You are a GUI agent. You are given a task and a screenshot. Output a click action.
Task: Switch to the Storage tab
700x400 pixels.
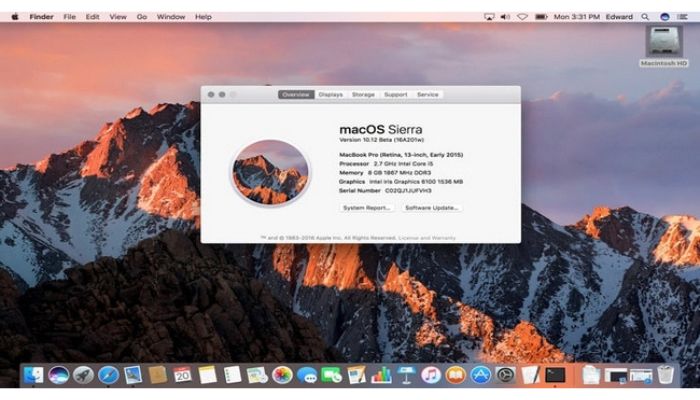[x=363, y=95]
